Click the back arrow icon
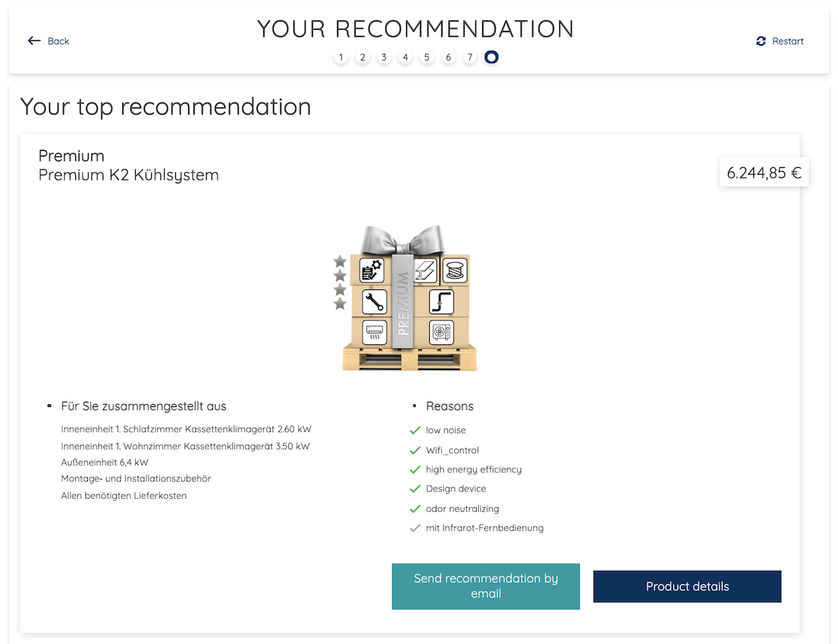838x644 pixels. [x=34, y=41]
